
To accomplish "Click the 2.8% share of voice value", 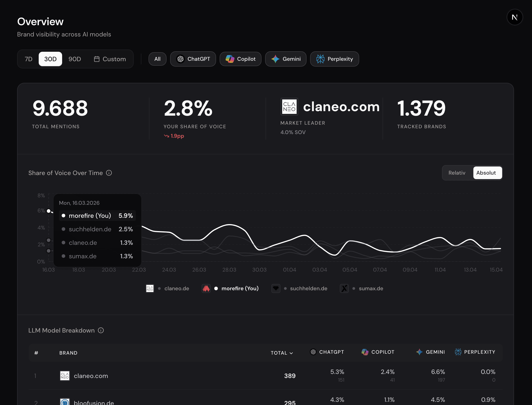I will point(188,108).
